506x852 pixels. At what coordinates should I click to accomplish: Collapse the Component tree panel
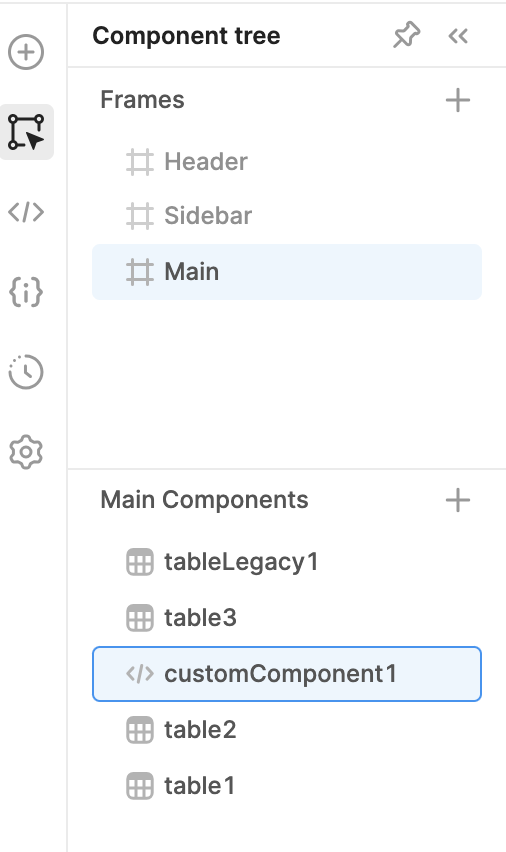click(458, 36)
